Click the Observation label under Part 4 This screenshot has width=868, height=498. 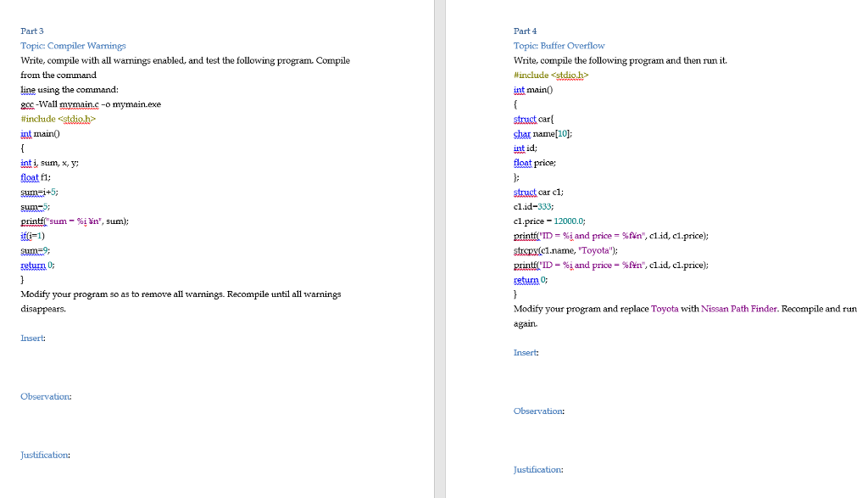537,411
